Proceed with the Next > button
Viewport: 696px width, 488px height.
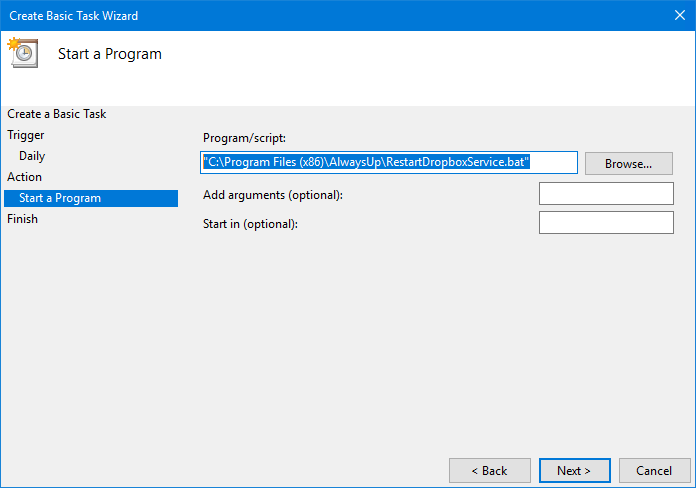573,470
